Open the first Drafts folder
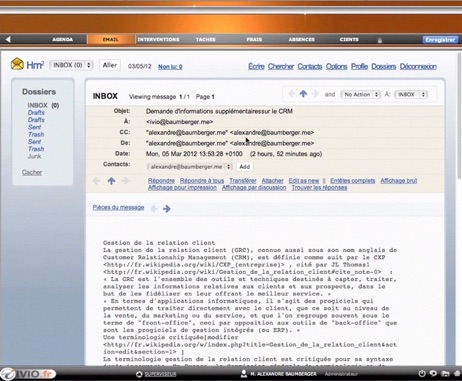The height and width of the screenshot is (381, 462). click(x=36, y=113)
